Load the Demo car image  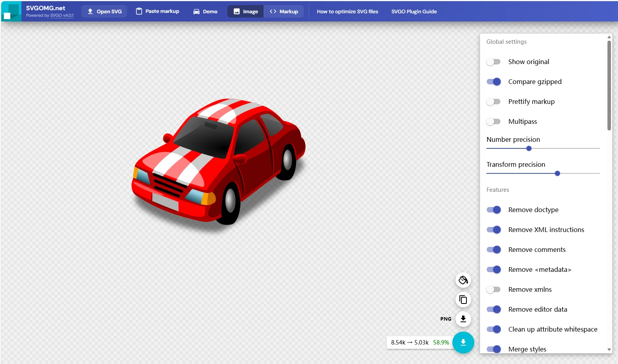coord(205,11)
